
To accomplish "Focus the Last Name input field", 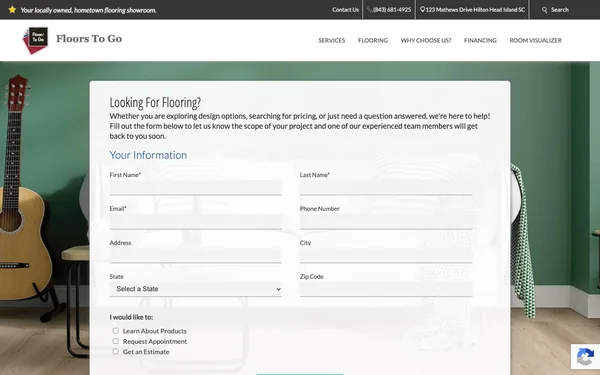I will click(386, 188).
